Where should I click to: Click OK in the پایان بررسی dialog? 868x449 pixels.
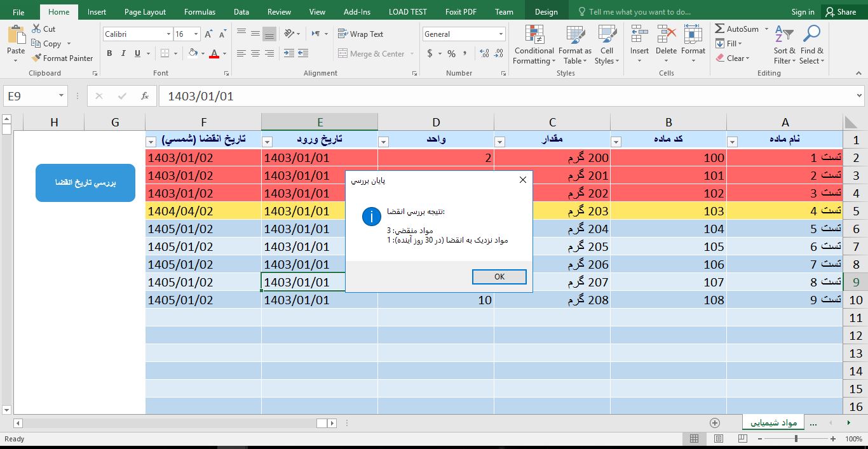(499, 276)
